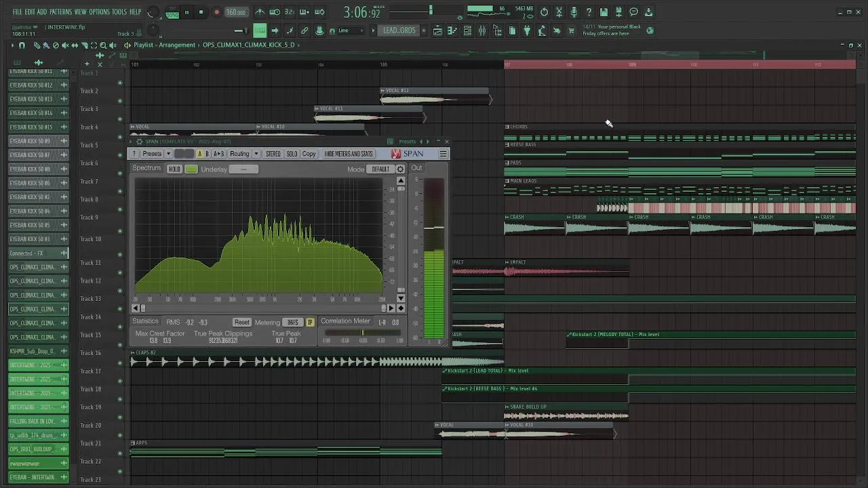Open the OPTIONS menu
Screen dimensions: 868x488
99,12
